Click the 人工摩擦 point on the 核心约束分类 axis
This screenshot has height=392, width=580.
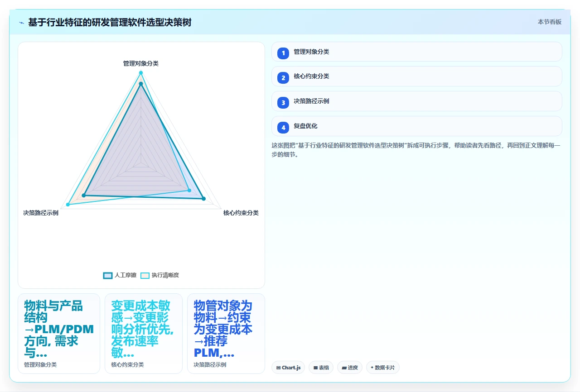click(x=203, y=199)
